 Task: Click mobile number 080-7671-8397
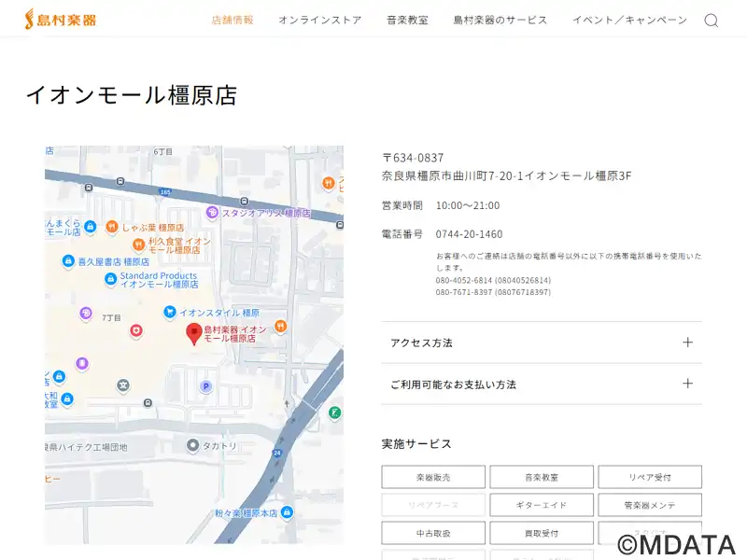coord(463,292)
